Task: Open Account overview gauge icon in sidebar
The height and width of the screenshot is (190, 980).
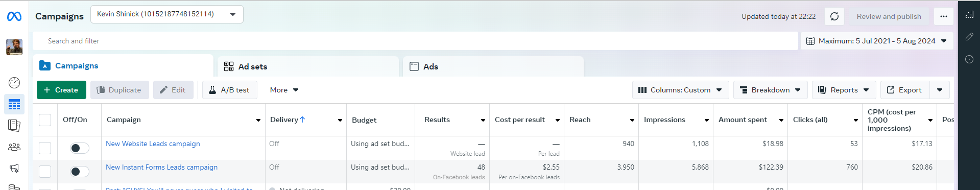Action: click(14, 82)
